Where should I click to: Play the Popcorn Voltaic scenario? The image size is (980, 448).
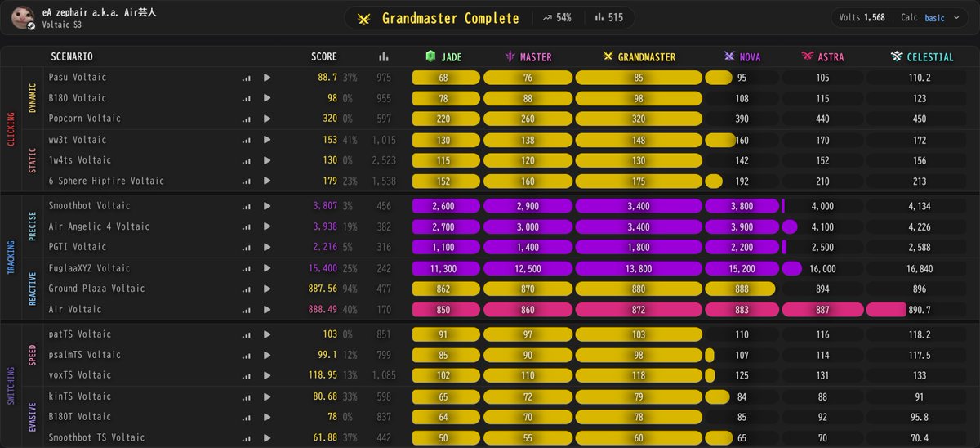266,119
